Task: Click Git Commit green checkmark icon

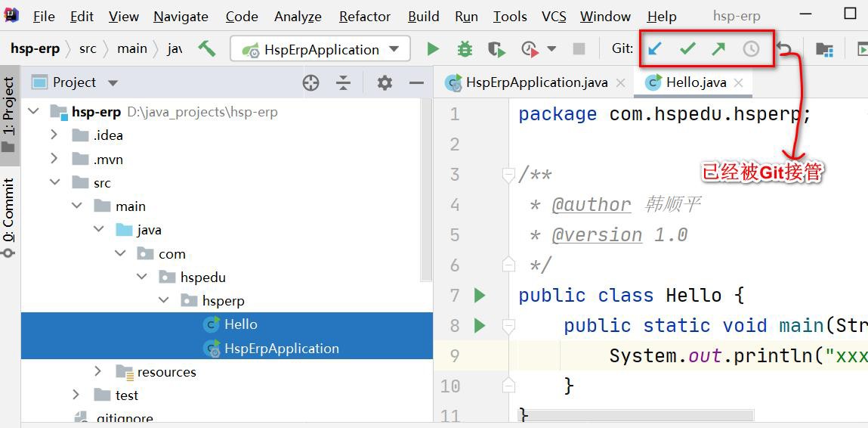Action: click(x=687, y=49)
